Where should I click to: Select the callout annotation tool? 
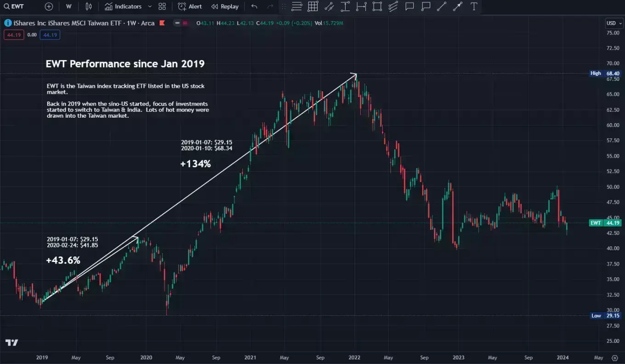tap(409, 6)
